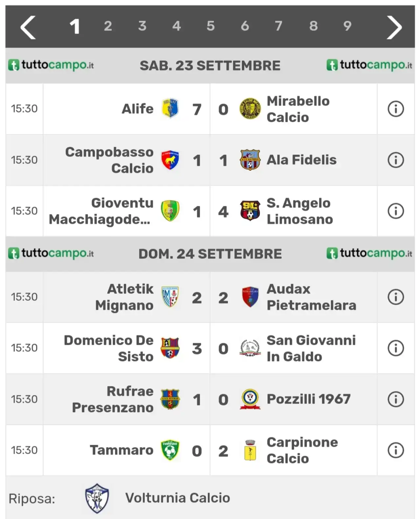Click the Carpinone Calcio crest
420x519 pixels.
tap(250, 450)
